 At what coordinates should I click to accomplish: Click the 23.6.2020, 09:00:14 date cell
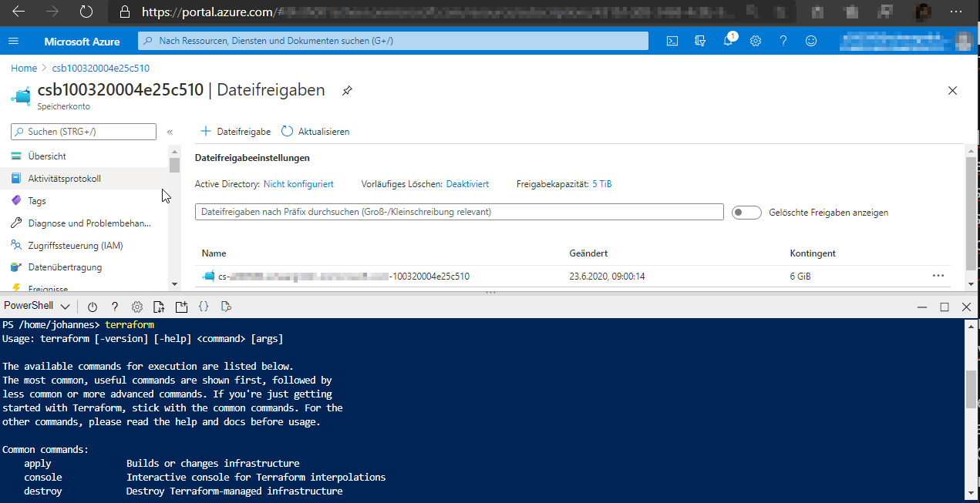pyautogui.click(x=607, y=276)
